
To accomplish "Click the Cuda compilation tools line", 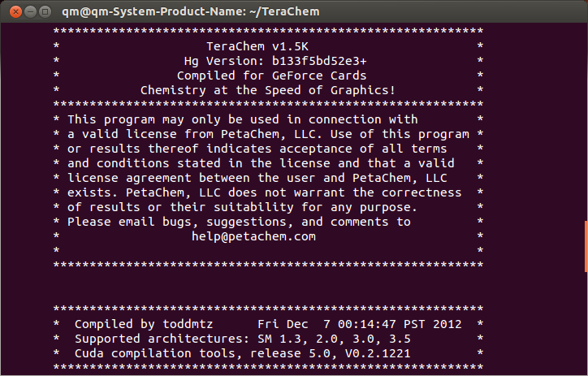I will [243, 353].
